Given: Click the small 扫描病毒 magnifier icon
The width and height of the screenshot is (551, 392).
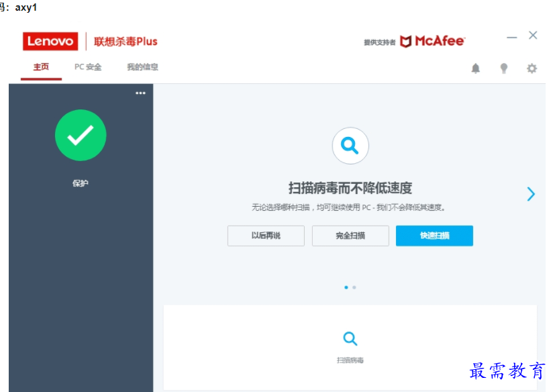Looking at the screenshot, I should [x=350, y=338].
